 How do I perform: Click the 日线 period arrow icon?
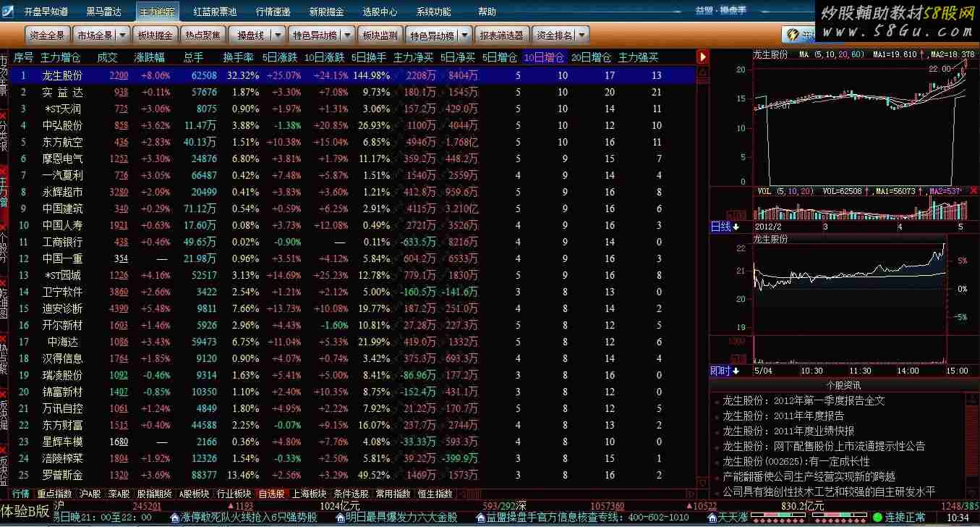[736, 227]
